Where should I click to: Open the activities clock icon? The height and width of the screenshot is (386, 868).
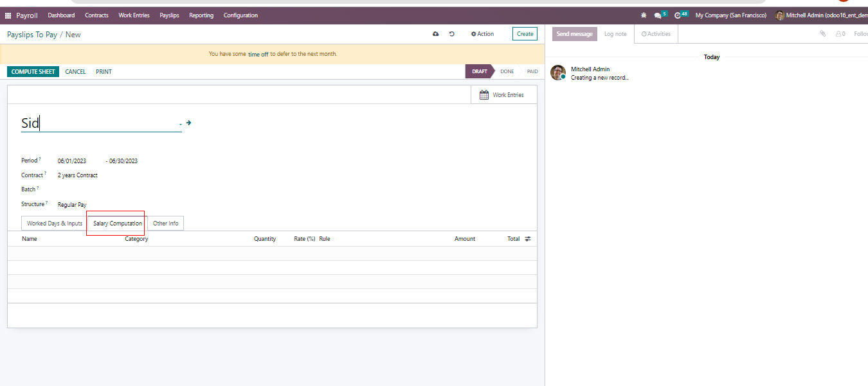(x=678, y=15)
